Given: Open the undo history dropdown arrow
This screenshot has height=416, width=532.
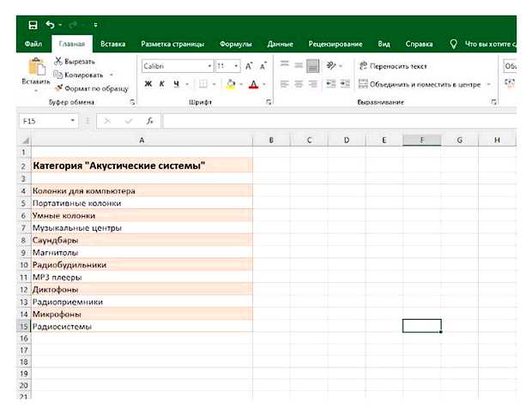Looking at the screenshot, I should pyautogui.click(x=60, y=25).
